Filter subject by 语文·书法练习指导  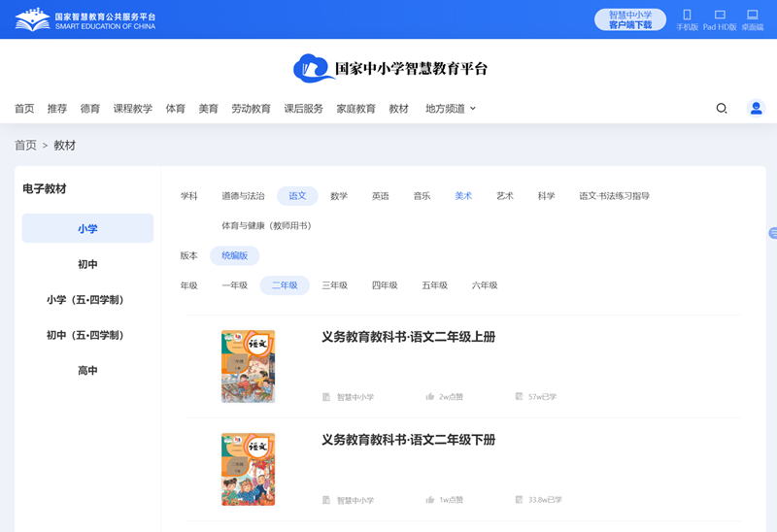click(x=614, y=196)
